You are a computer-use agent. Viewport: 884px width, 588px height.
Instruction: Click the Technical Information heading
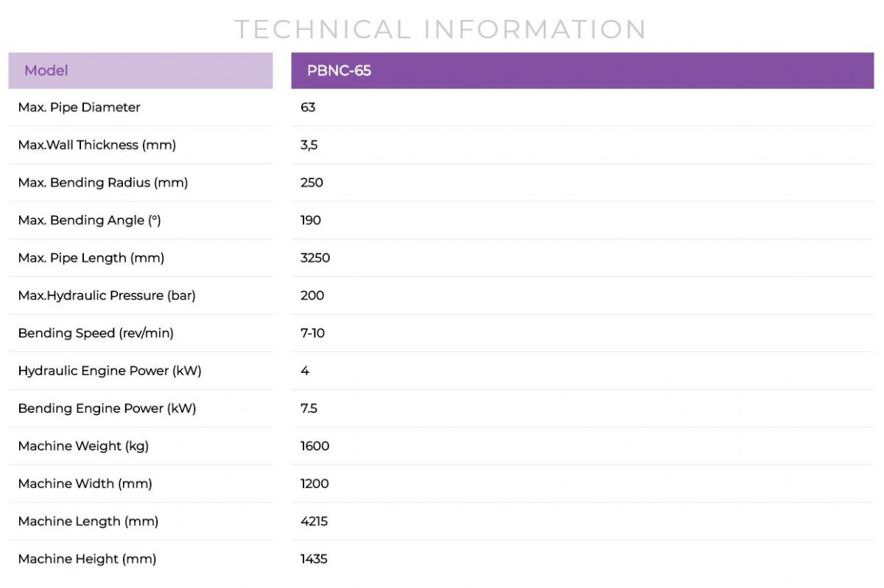(441, 29)
